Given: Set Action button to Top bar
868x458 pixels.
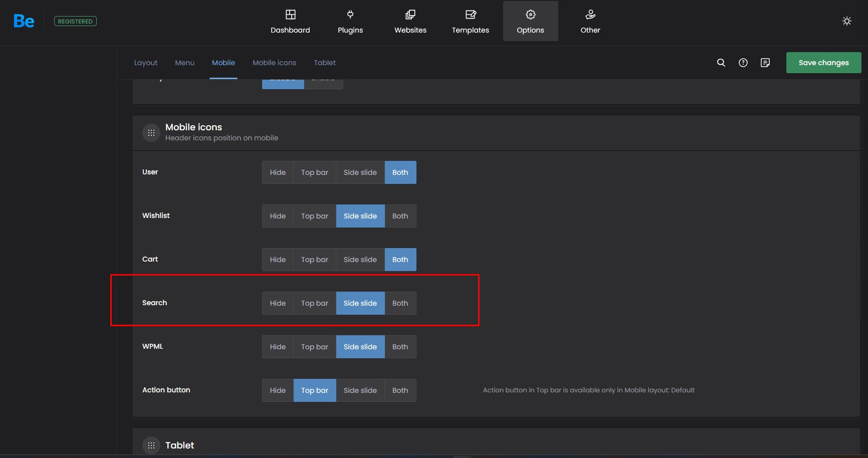Looking at the screenshot, I should pos(315,390).
